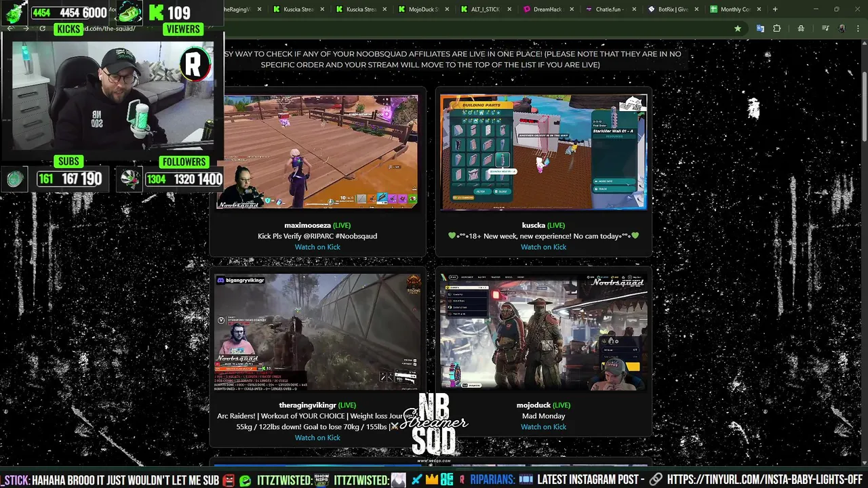Open theragingvikingr stream preview thumbnail
The height and width of the screenshot is (488, 868).
coord(317,332)
